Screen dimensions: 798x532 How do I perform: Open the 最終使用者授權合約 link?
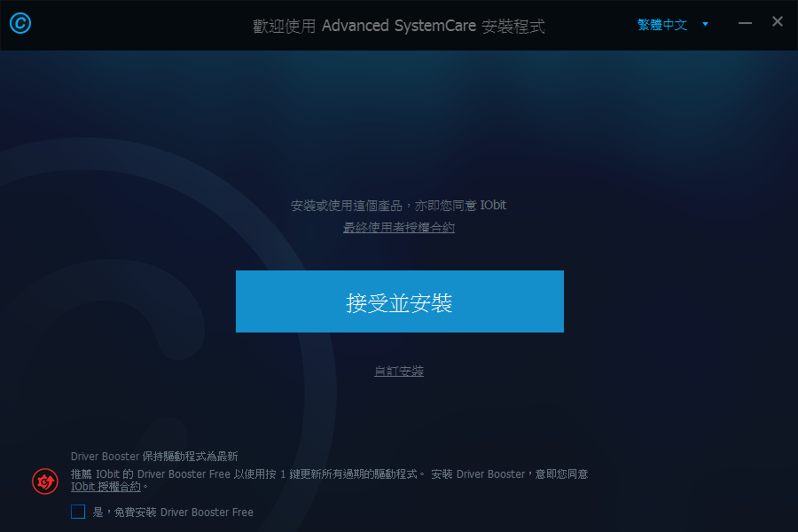[x=398, y=227]
